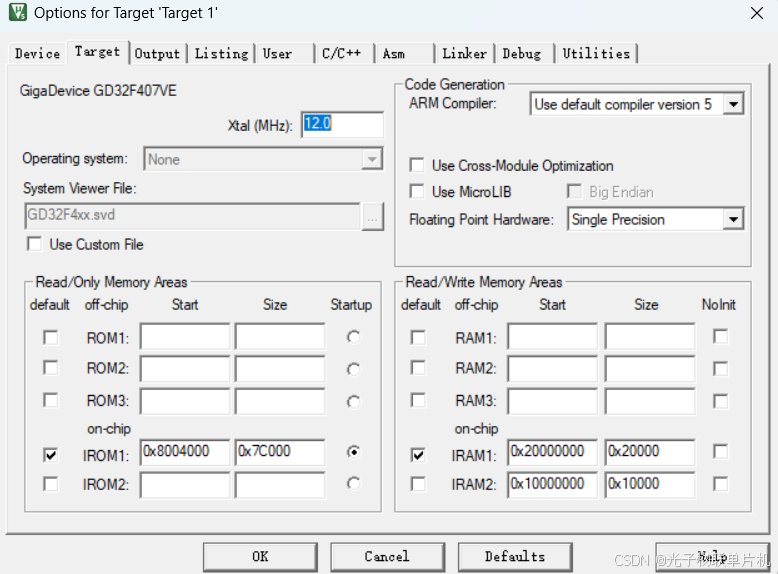778x574 pixels.
Task: Click the ROM1 Size field
Action: (x=280, y=337)
